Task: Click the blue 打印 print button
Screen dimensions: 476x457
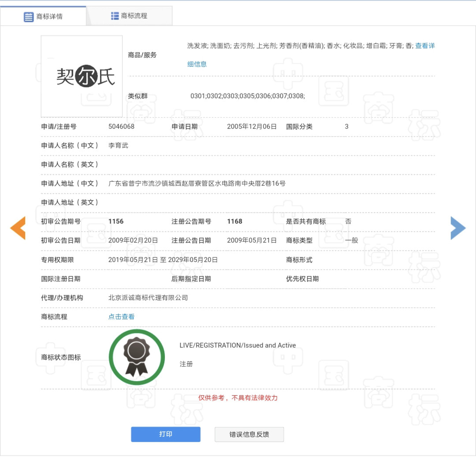Action: click(x=165, y=434)
